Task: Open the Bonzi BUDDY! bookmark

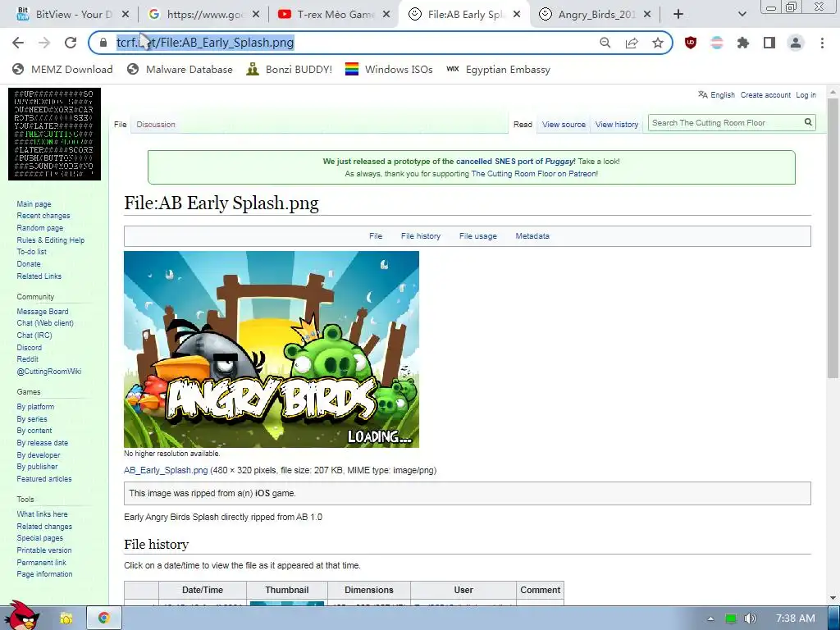Action: (x=290, y=70)
